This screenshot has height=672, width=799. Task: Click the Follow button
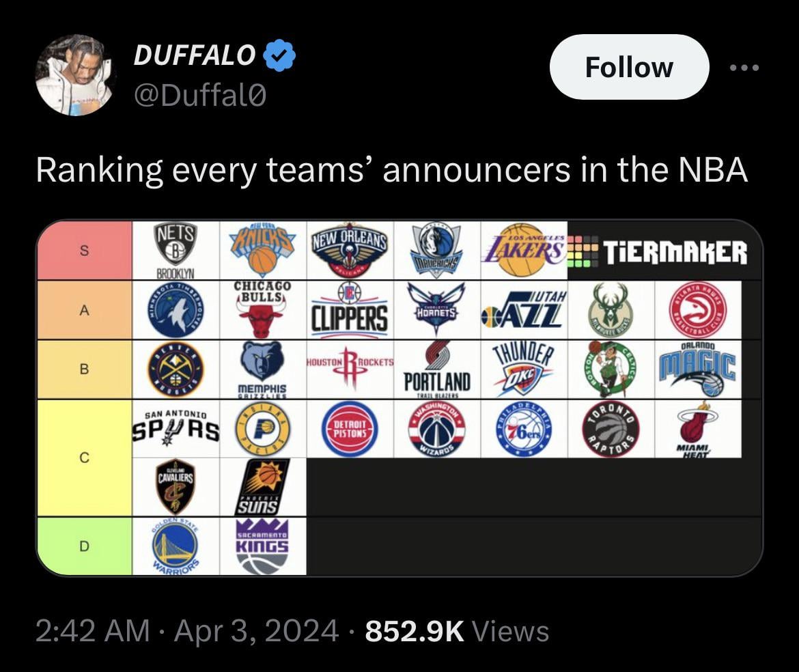[x=629, y=67]
